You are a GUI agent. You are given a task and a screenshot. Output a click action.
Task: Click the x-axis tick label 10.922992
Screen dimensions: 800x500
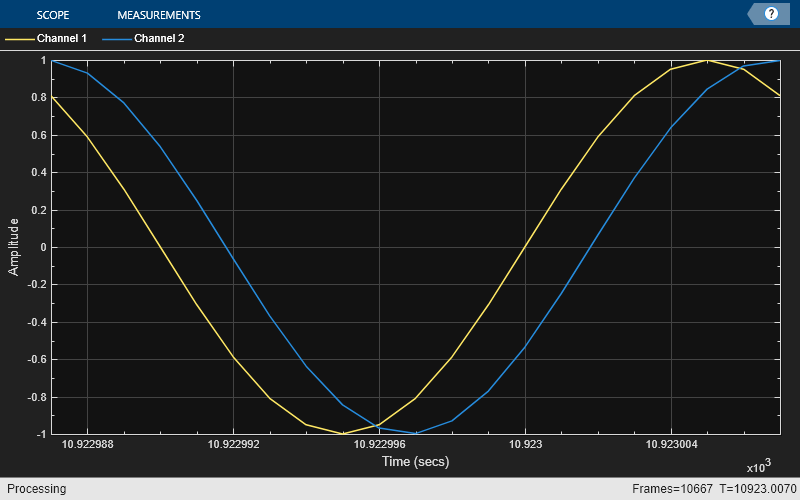[234, 444]
